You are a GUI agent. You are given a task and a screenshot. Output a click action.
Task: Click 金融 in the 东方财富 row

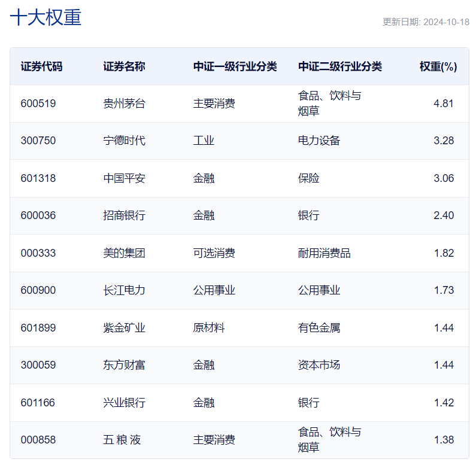pyautogui.click(x=204, y=365)
